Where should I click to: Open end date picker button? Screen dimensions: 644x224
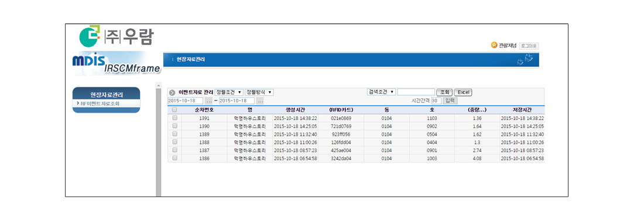point(259,101)
